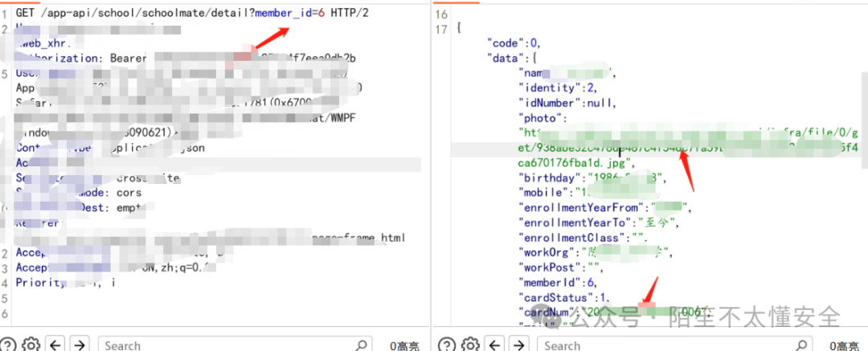Click the "enrollmentYearTo":"至今" field
The image size is (868, 351).
click(599, 223)
